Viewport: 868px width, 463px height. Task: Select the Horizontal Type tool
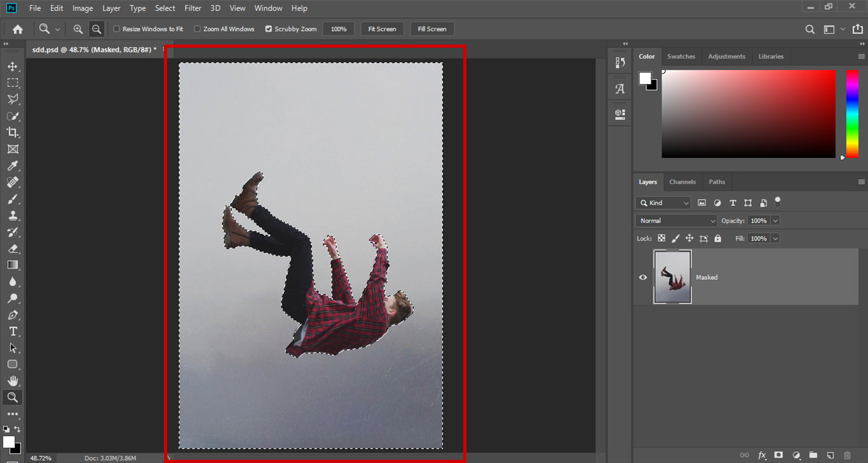coord(13,331)
